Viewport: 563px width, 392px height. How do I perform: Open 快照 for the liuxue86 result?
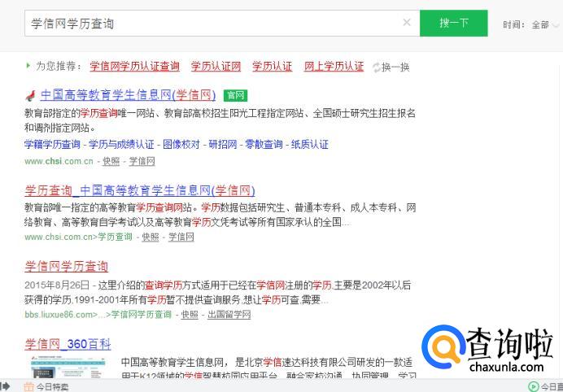pos(190,315)
